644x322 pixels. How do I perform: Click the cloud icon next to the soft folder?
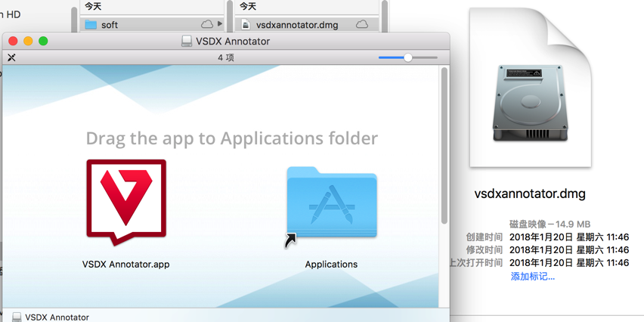click(x=206, y=24)
